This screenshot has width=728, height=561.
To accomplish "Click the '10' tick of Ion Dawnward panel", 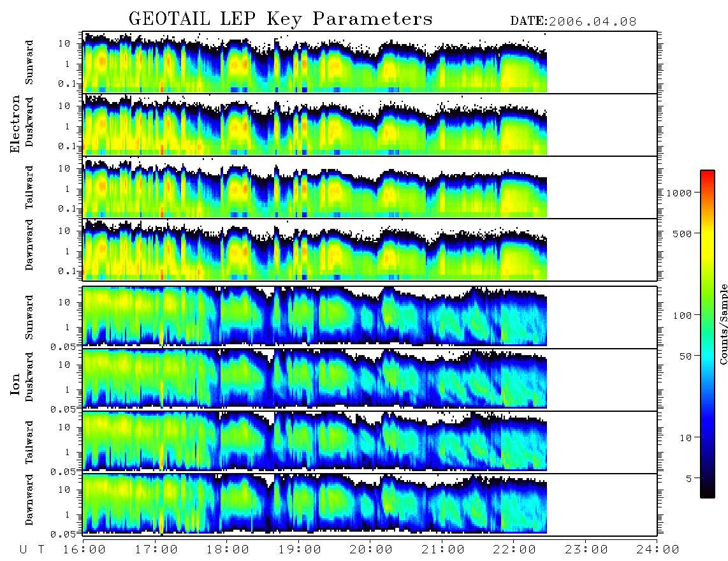I will [64, 490].
